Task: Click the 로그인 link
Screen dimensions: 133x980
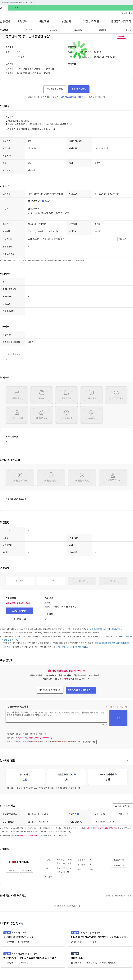Action: pos(124,13)
